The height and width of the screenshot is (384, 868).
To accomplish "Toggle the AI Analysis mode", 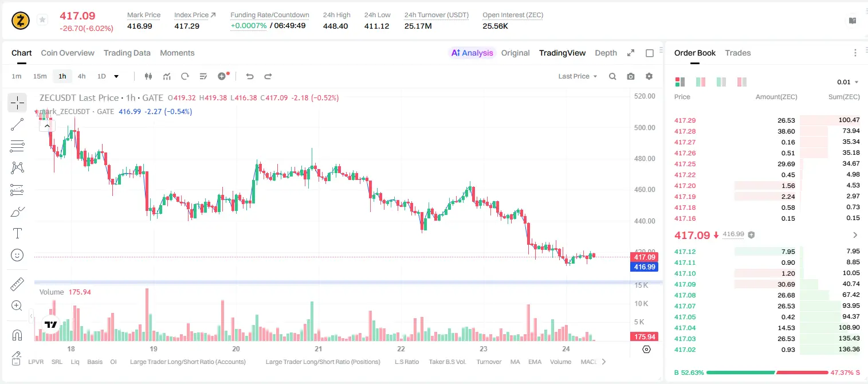I will pos(472,53).
